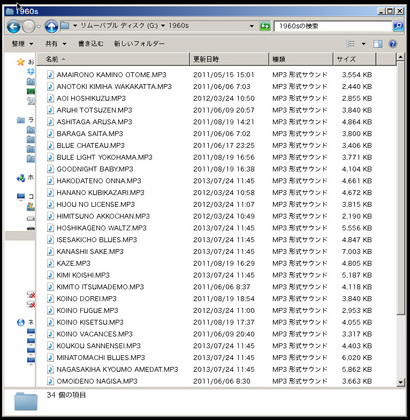The image size is (410, 420).
Task: Click the scrollbar down arrow
Action: coord(401,382)
